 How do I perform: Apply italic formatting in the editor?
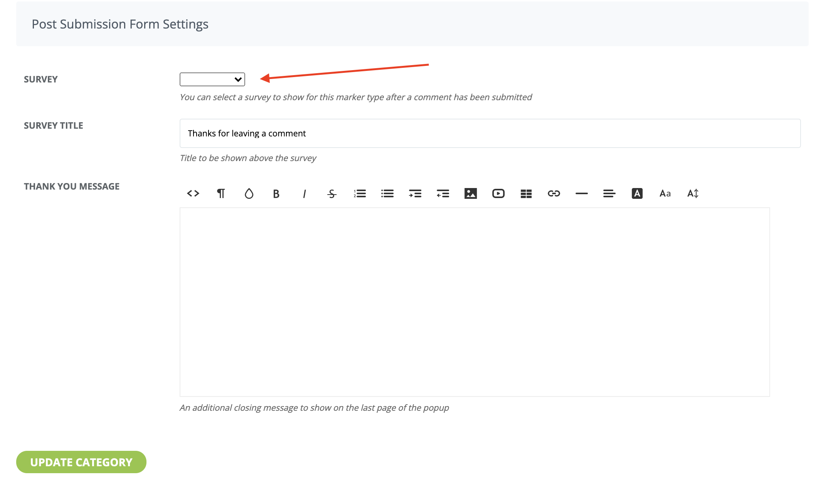[x=304, y=193]
